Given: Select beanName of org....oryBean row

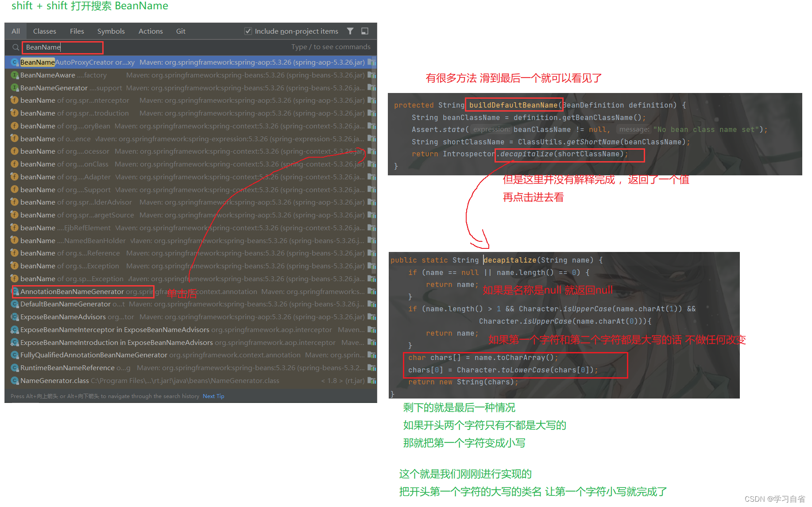Looking at the screenshot, I should [x=191, y=126].
